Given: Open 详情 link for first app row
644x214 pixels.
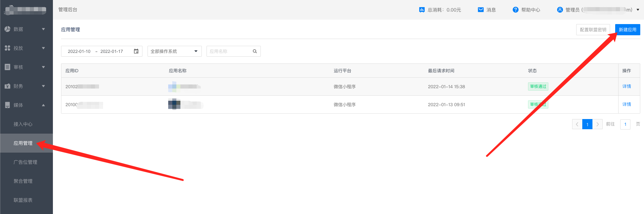Looking at the screenshot, I should click(626, 86).
